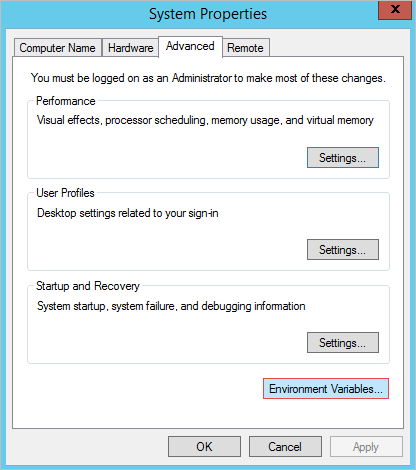Image resolution: width=416 pixels, height=470 pixels.
Task: Open Performance Settings button
Action: 343,157
